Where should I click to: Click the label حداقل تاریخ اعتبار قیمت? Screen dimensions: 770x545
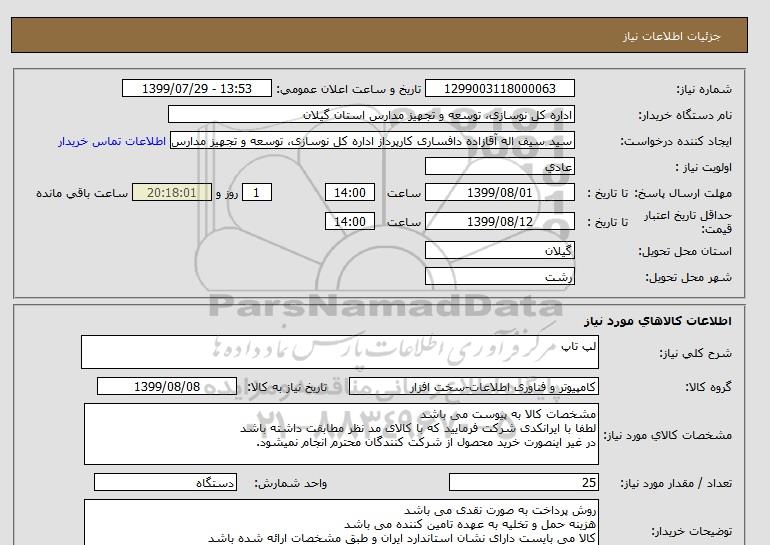688,222
